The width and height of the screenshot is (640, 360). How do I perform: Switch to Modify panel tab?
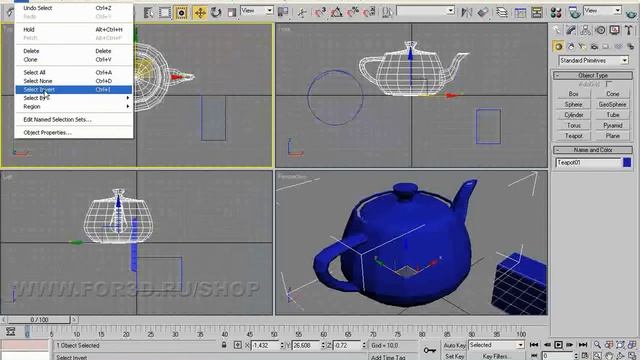click(x=571, y=30)
